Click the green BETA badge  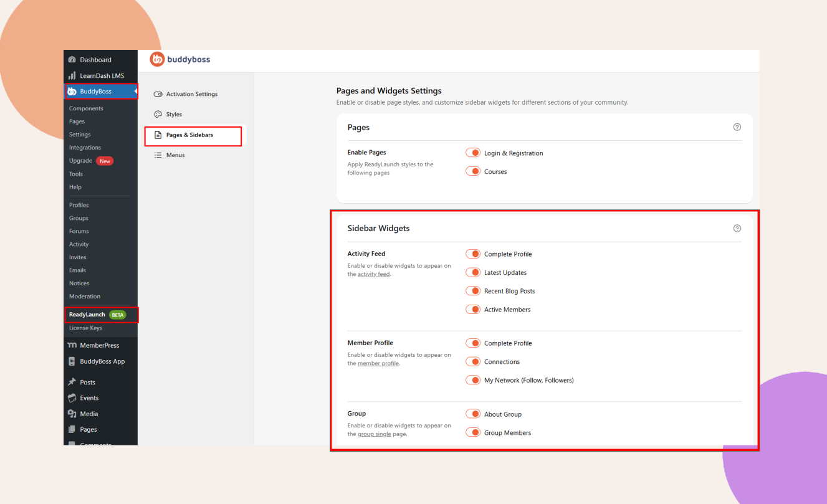[x=118, y=315]
